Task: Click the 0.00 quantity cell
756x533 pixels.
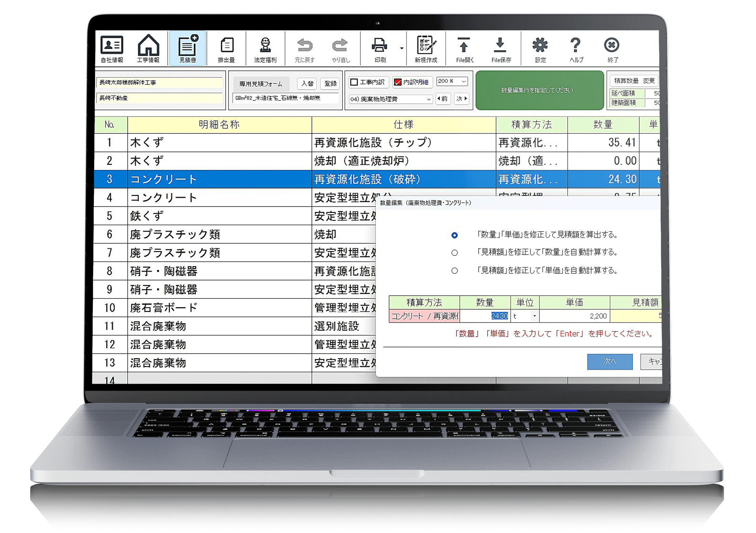Action: [x=603, y=161]
